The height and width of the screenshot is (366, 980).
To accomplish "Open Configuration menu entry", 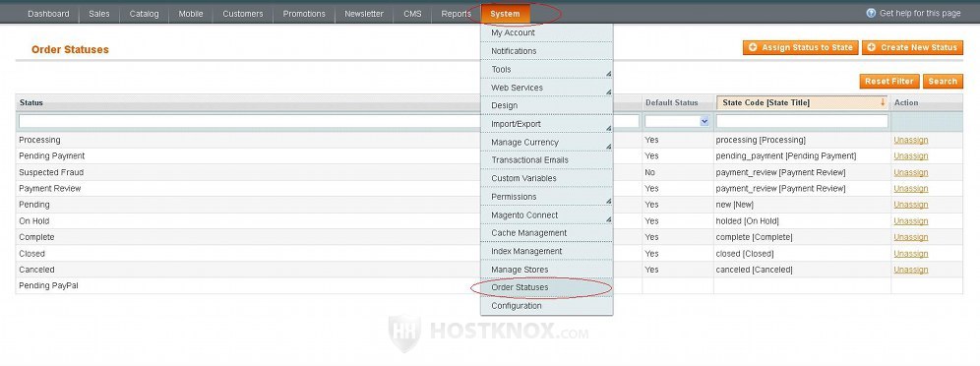I will coord(547,305).
